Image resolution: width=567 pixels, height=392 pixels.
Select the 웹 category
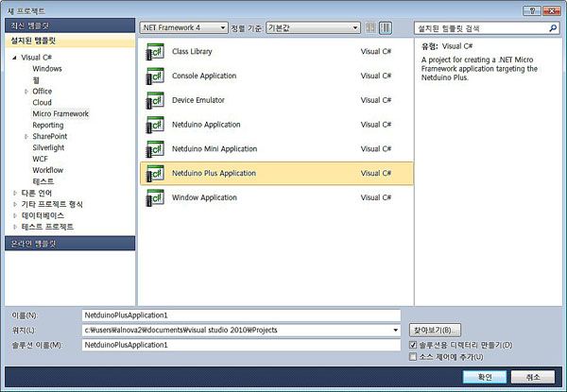[36, 80]
